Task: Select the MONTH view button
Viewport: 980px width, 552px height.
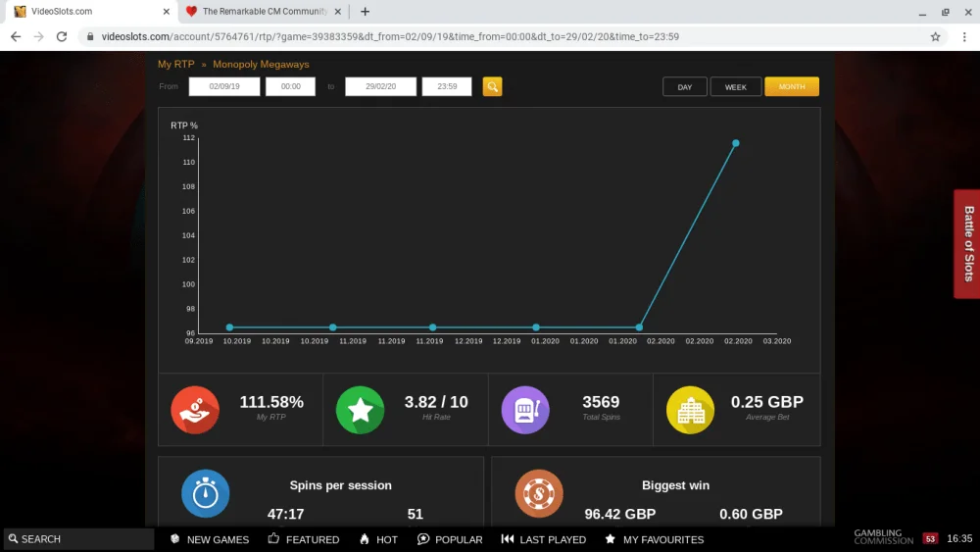Action: pyautogui.click(x=791, y=87)
